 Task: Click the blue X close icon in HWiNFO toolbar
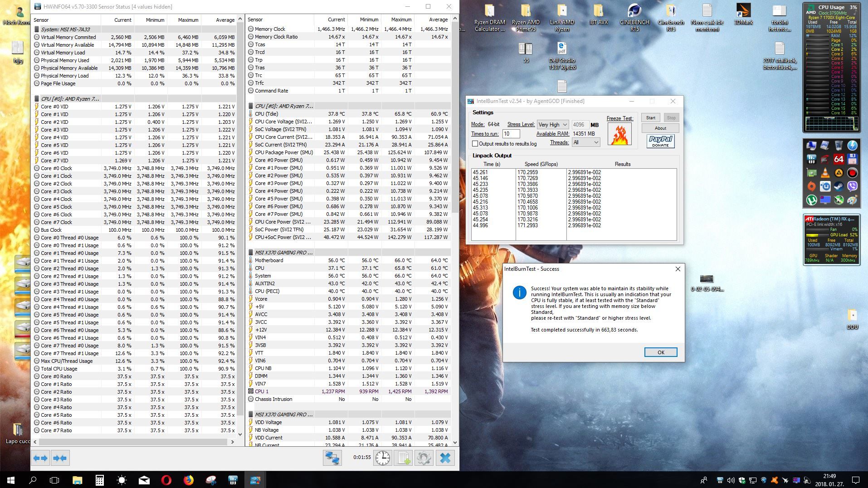click(445, 458)
